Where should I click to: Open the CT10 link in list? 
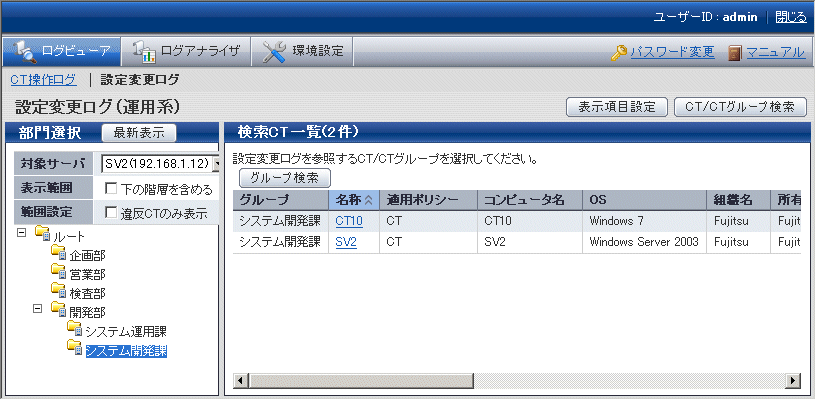pos(349,221)
